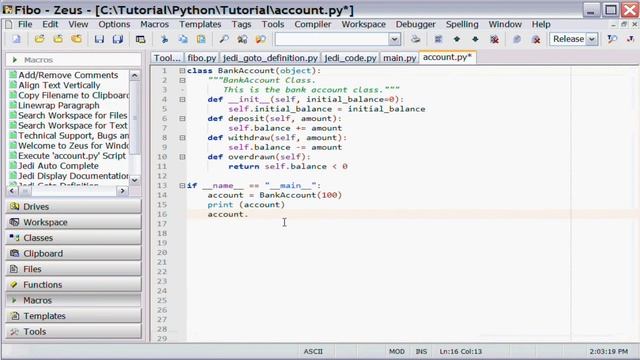Click the window list toolbar icon

pyautogui.click(x=140, y=39)
